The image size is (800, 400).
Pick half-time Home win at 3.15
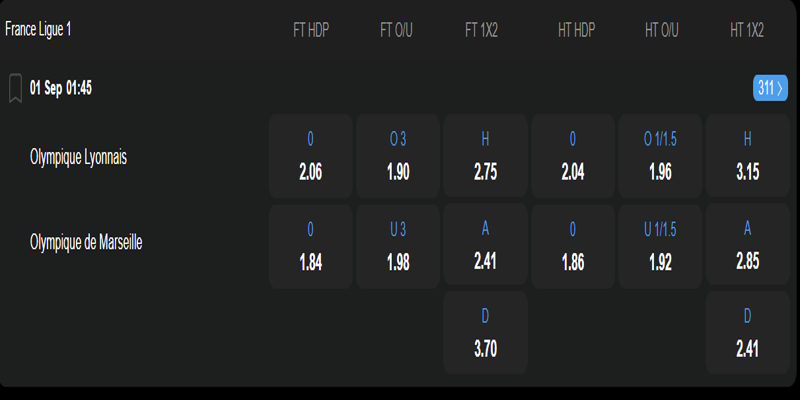click(x=748, y=156)
